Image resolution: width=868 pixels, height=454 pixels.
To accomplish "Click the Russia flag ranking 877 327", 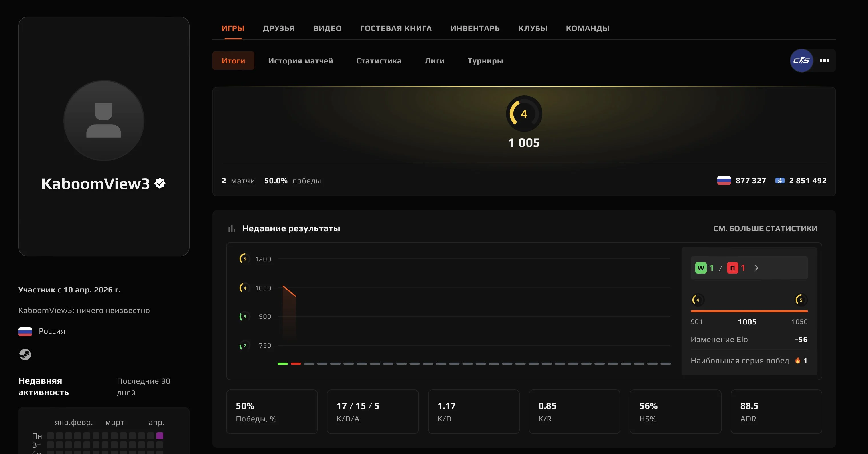I will tap(724, 181).
